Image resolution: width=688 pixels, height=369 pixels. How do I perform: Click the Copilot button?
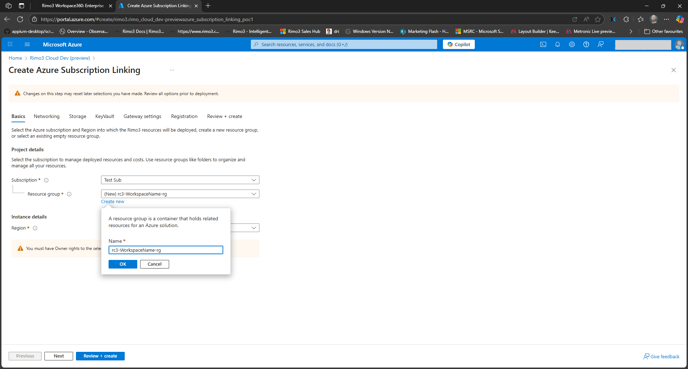(459, 44)
